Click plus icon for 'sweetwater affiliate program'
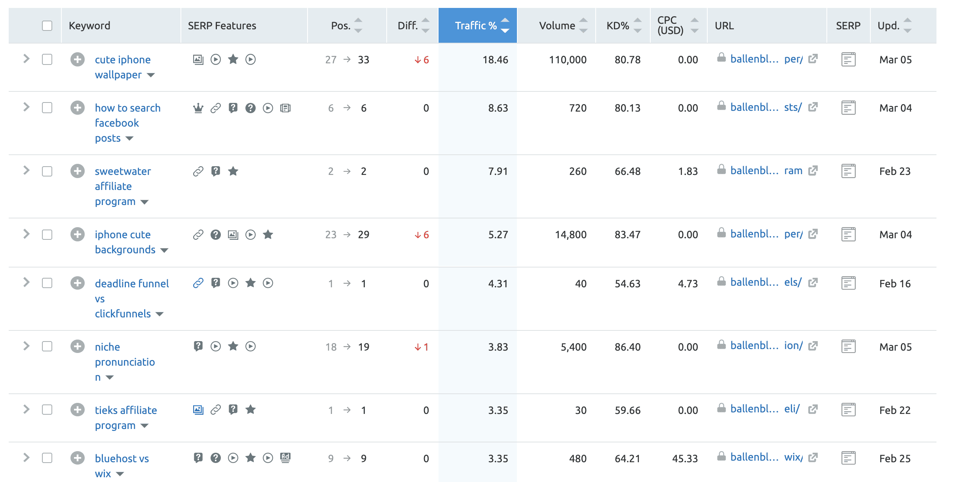 [78, 171]
